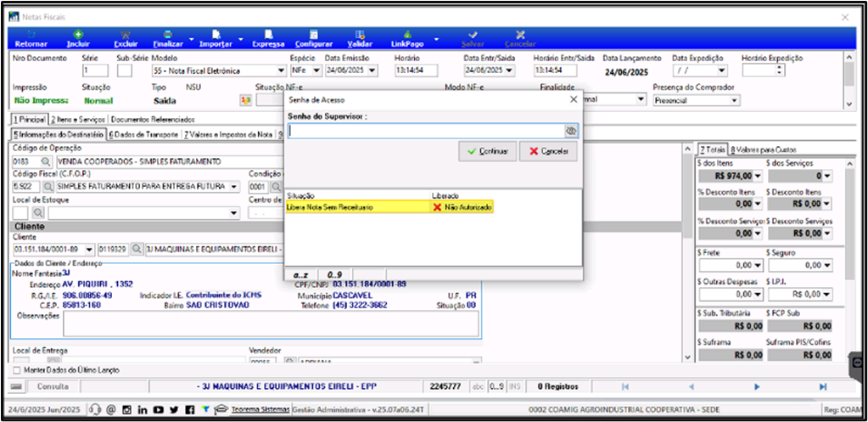Click the Twitter icon in status bar
This screenshot has width=868, height=422.
[x=175, y=410]
